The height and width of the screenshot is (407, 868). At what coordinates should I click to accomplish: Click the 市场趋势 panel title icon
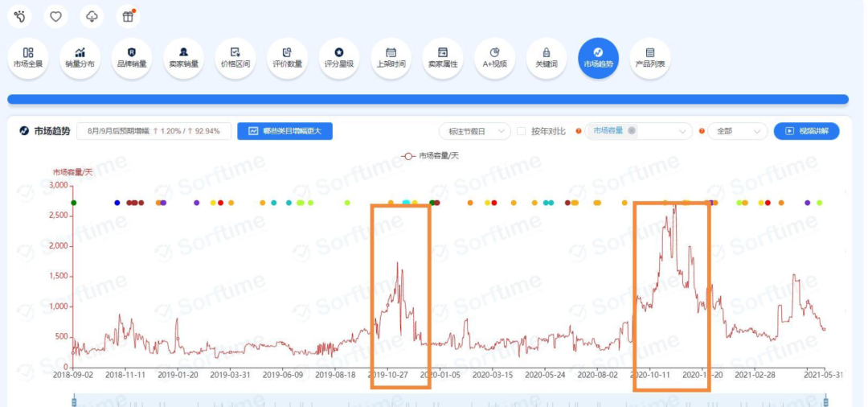(24, 131)
